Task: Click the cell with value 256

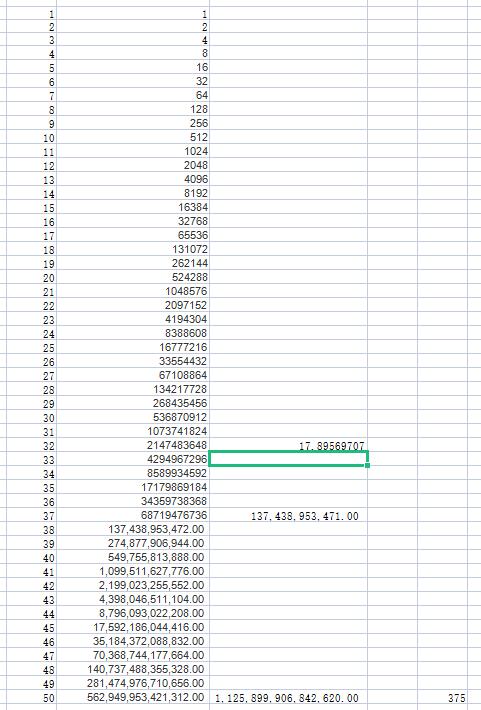Action: click(133, 123)
